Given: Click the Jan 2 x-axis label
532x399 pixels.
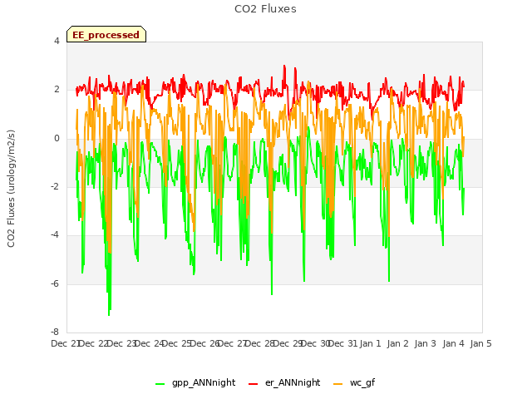Looking at the screenshot, I should click(397, 343).
